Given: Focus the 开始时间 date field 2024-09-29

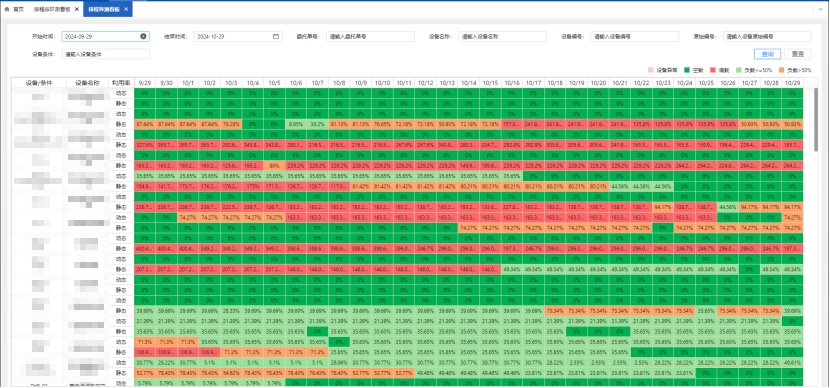Looking at the screenshot, I should point(105,37).
